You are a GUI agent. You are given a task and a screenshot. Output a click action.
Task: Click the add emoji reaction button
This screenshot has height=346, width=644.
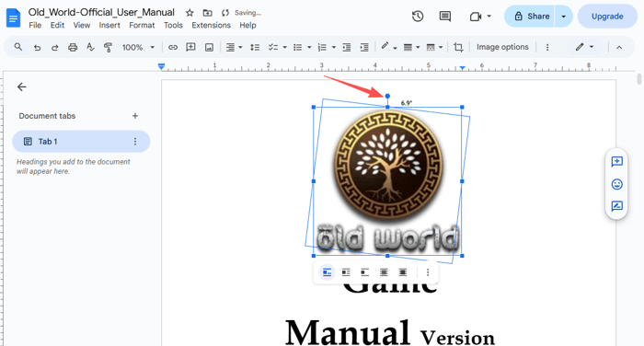[617, 184]
